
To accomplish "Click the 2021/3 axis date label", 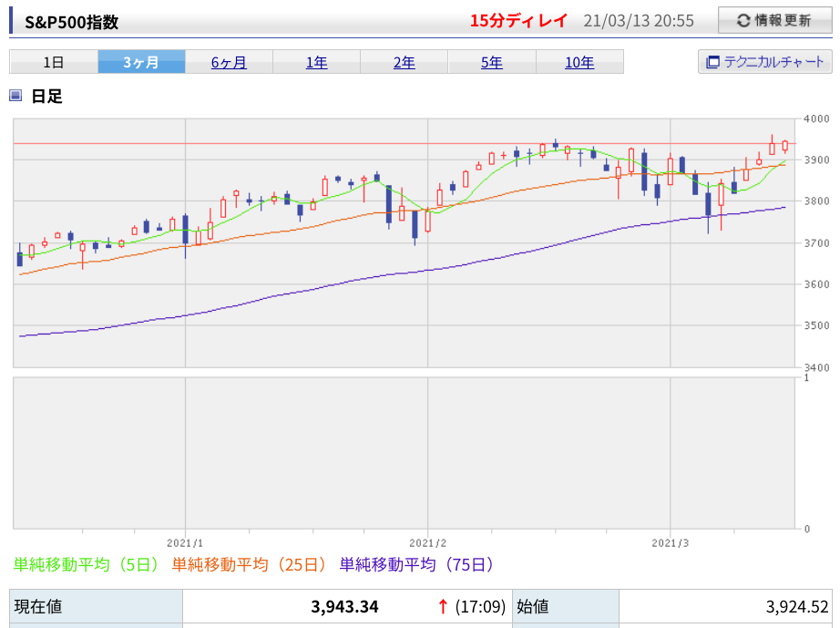I will [670, 543].
